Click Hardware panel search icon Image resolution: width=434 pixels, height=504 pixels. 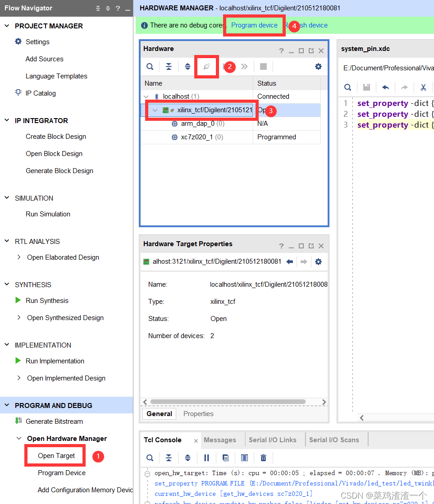pos(150,67)
